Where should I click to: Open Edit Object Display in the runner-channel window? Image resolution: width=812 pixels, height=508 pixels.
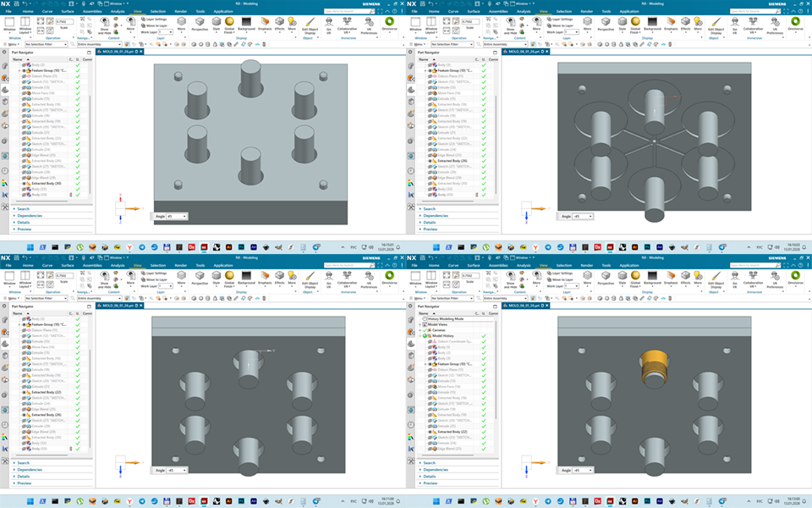click(716, 25)
